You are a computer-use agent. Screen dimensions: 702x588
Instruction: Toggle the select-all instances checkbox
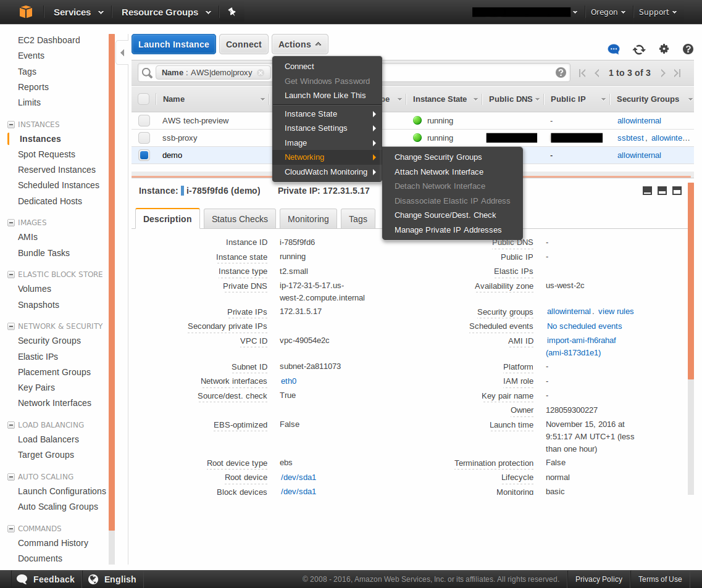[x=144, y=99]
